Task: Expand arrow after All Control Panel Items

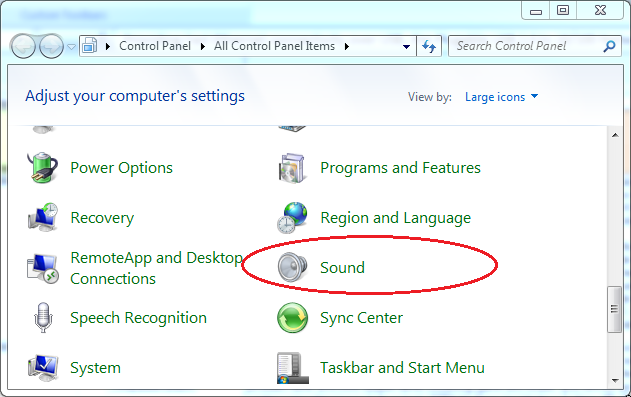Action: click(346, 46)
